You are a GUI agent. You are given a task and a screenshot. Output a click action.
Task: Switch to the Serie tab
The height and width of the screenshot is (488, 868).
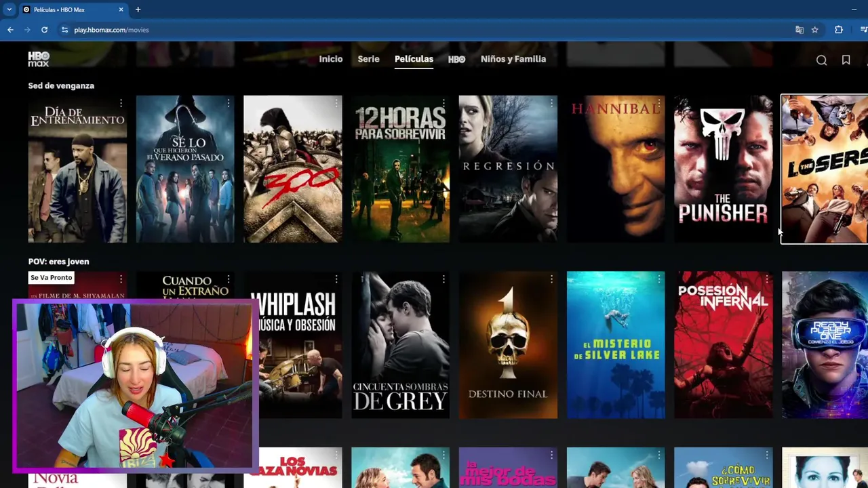pos(368,59)
